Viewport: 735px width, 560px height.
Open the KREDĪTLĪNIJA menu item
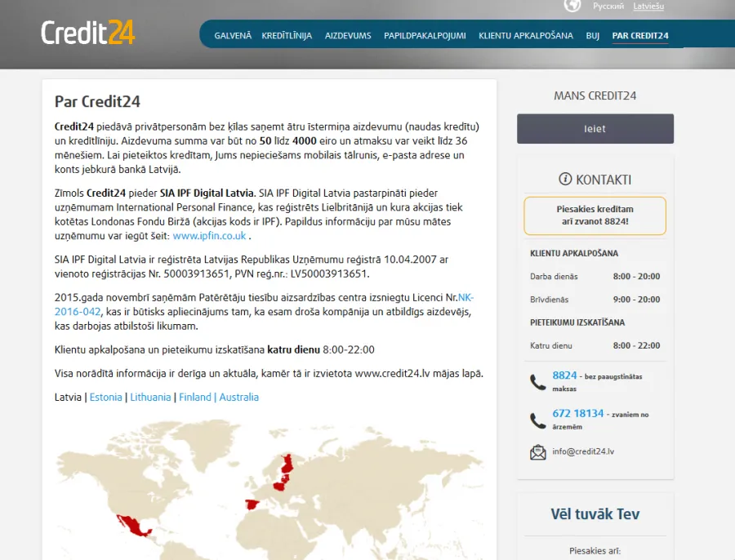click(x=287, y=36)
